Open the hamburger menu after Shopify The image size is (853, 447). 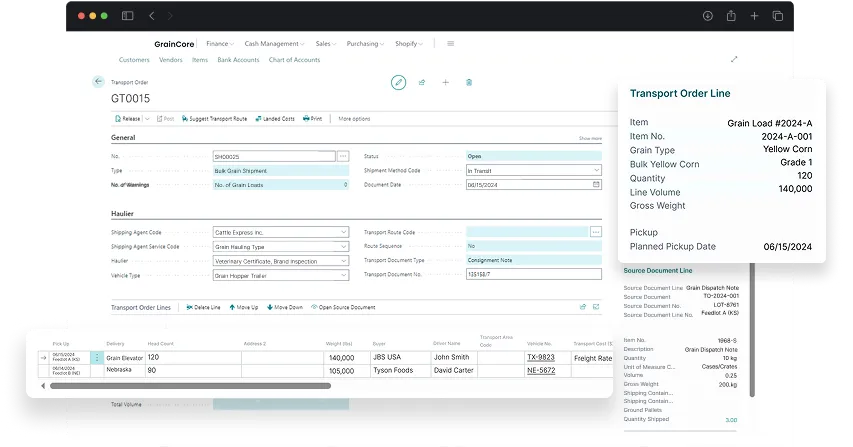pyautogui.click(x=451, y=44)
